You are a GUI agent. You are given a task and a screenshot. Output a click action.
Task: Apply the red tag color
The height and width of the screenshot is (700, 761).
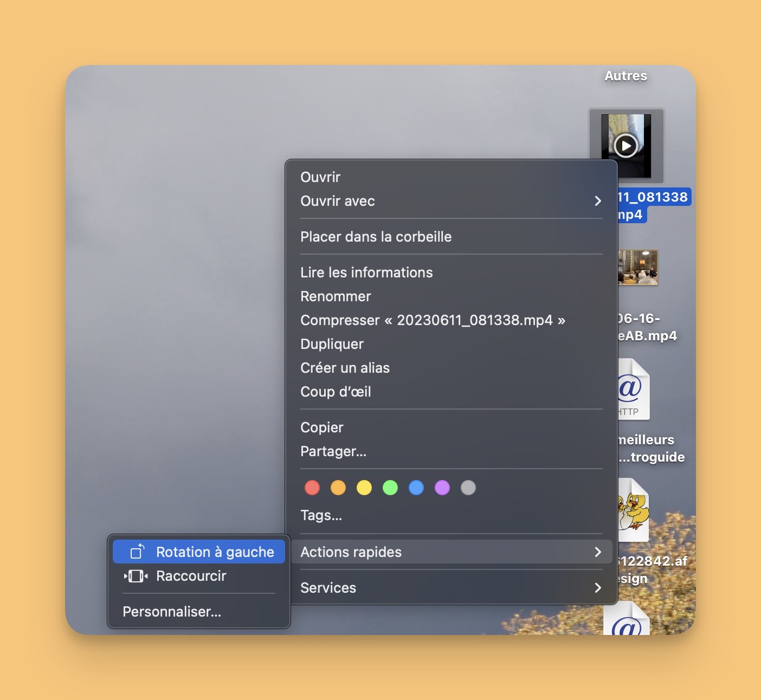click(x=312, y=488)
